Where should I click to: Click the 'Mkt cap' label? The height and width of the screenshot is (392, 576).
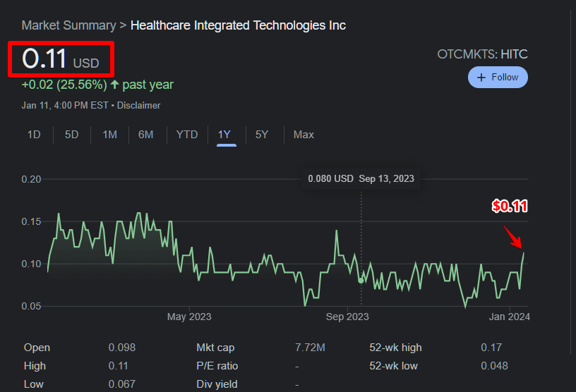coord(215,348)
